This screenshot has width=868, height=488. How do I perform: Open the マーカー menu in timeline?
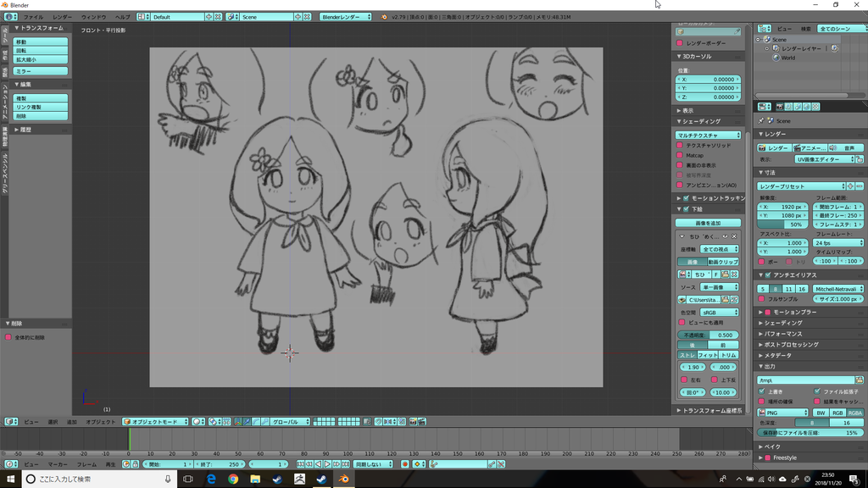58,464
